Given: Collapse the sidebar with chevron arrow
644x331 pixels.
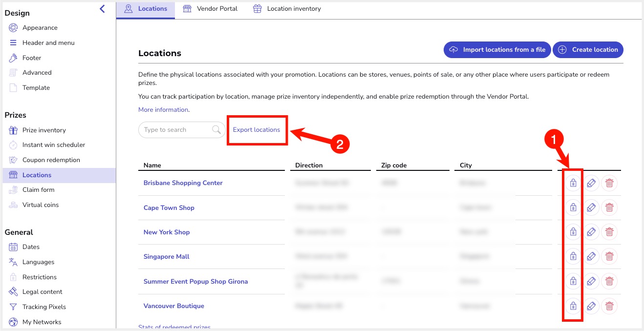Looking at the screenshot, I should tap(102, 8).
